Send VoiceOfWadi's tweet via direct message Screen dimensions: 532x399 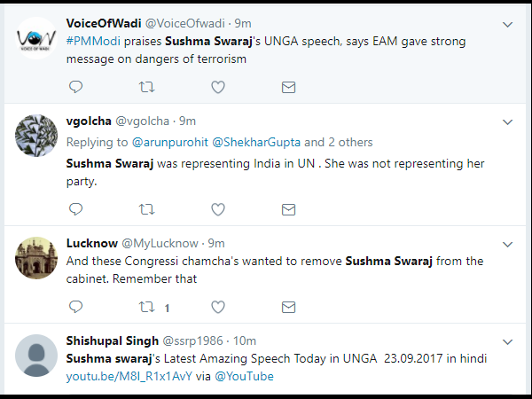coord(288,87)
